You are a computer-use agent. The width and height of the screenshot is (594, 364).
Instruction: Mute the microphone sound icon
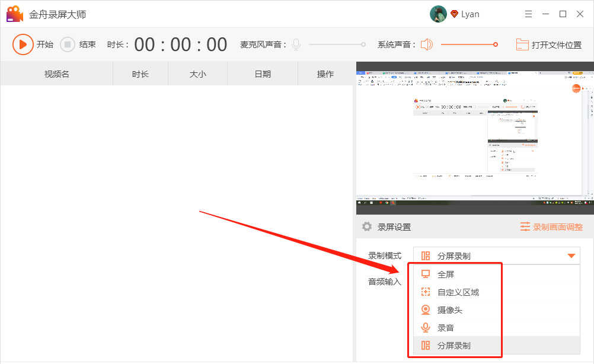(296, 44)
